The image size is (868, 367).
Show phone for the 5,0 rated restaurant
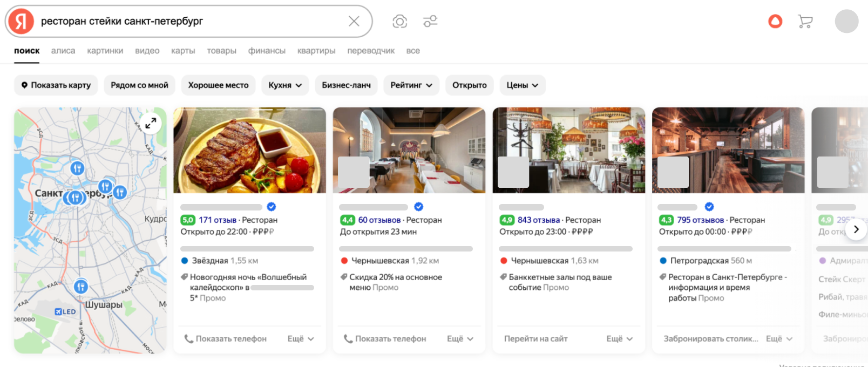[226, 339]
